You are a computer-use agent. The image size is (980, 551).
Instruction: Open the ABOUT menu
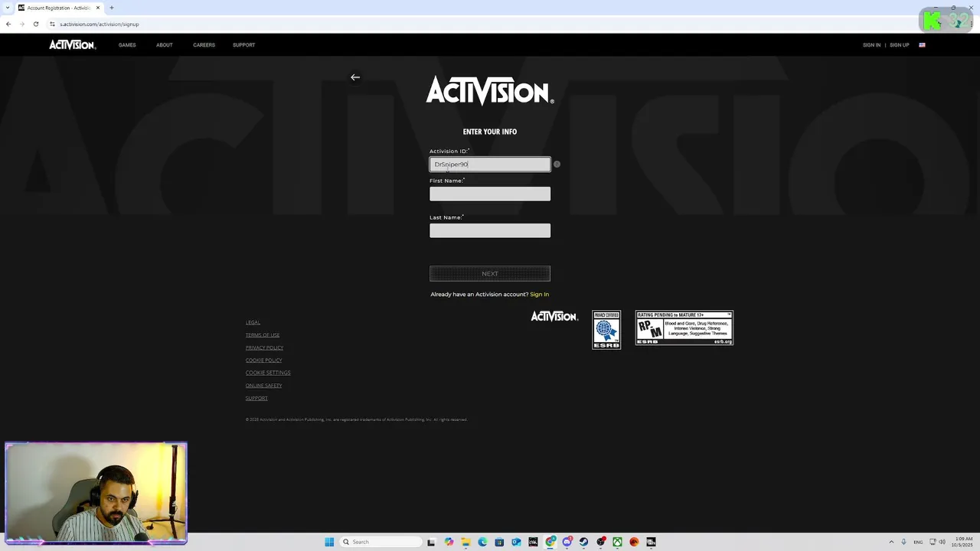[165, 45]
